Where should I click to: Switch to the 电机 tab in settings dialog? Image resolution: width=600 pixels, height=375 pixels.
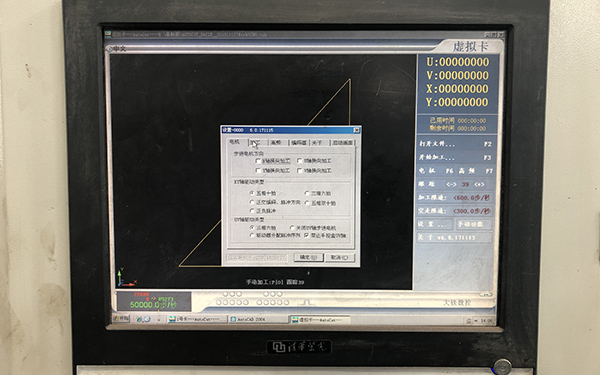235,142
